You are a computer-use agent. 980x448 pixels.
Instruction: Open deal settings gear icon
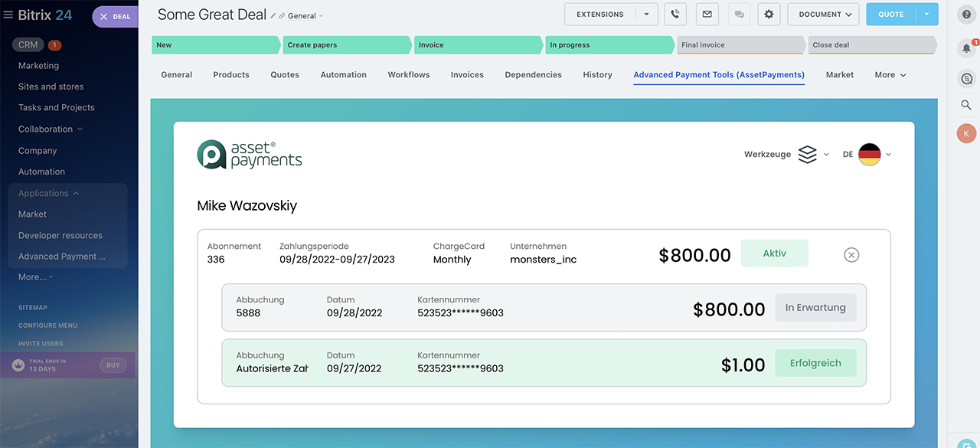(x=769, y=15)
